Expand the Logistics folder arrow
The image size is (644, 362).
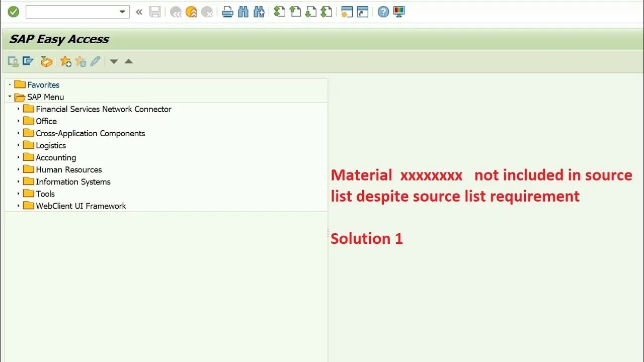18,145
